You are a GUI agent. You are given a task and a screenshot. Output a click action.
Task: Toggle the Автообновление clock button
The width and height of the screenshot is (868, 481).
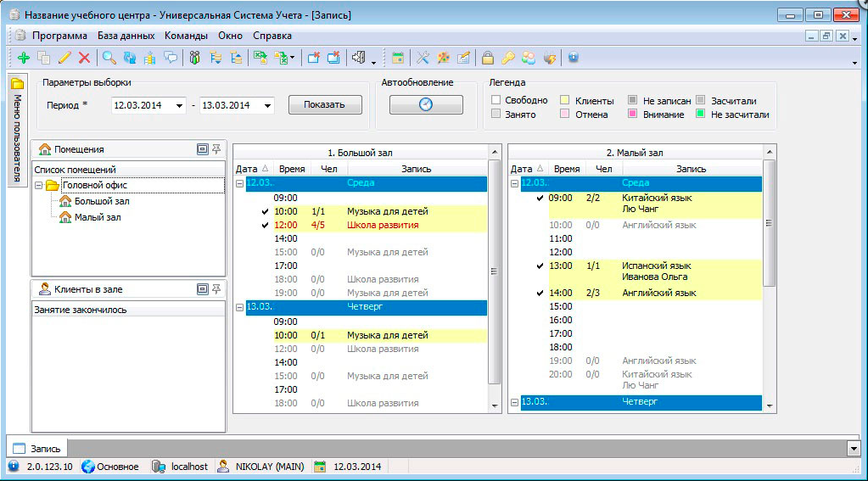coord(426,104)
